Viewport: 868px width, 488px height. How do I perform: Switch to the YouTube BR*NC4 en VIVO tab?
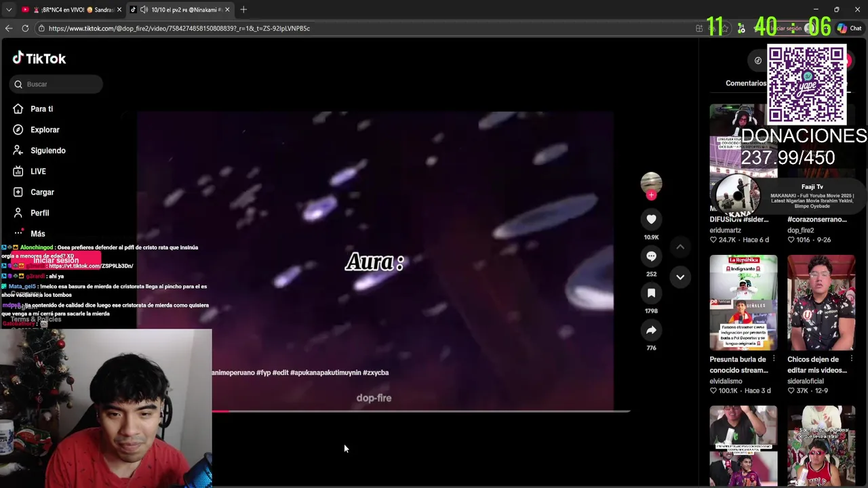coord(71,9)
